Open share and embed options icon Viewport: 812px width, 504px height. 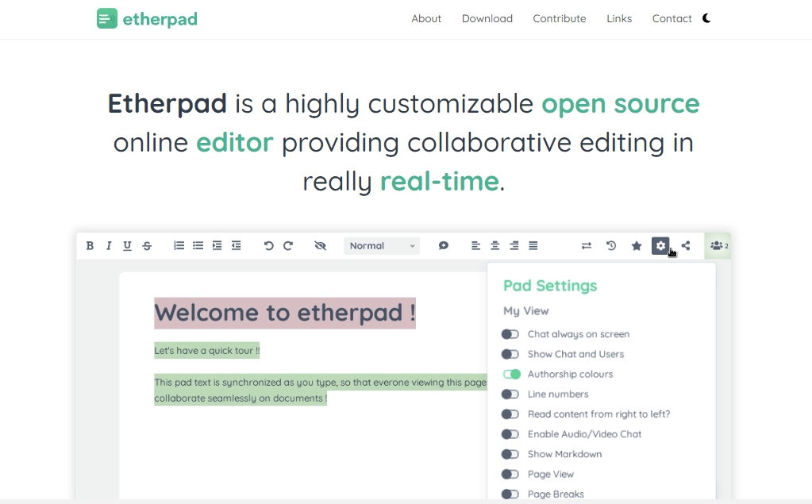coord(686,245)
